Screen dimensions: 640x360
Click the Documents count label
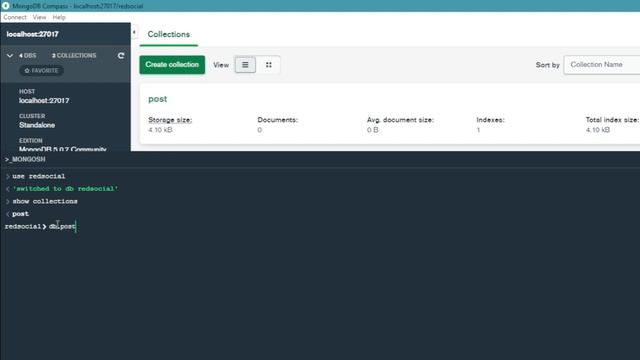(x=278, y=120)
